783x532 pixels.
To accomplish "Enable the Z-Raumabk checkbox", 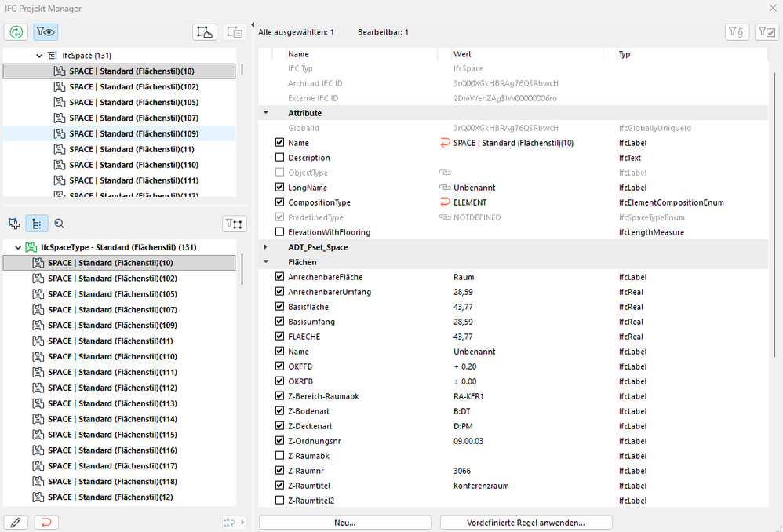I will [x=279, y=456].
